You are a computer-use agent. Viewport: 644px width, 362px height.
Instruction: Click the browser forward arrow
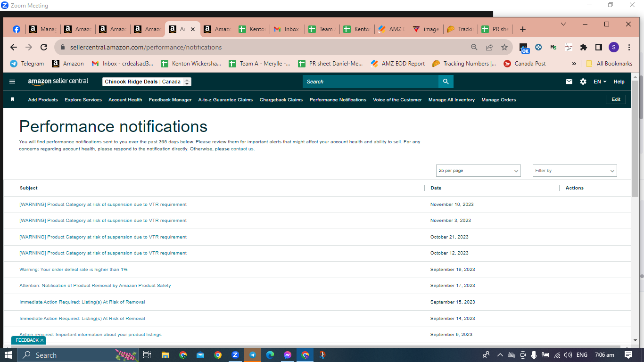point(29,47)
